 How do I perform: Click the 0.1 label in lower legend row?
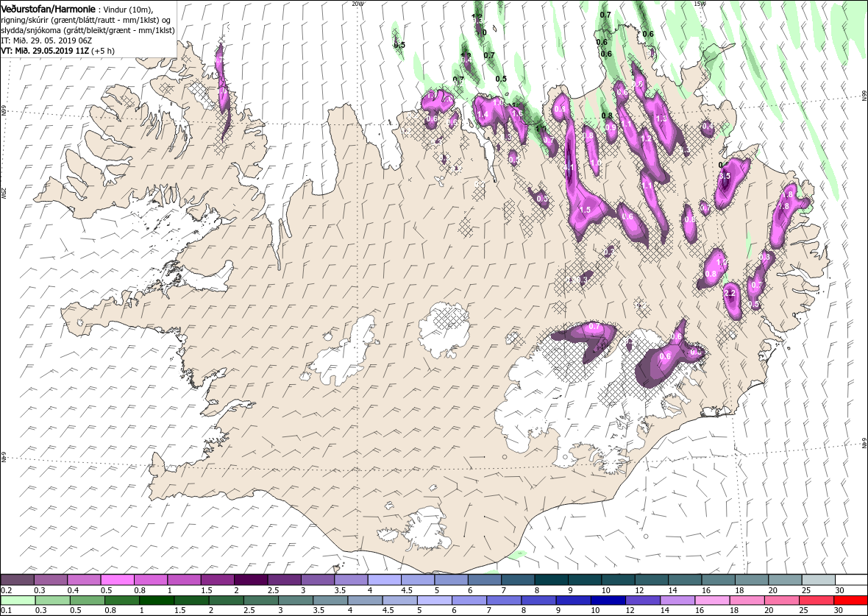6,611
